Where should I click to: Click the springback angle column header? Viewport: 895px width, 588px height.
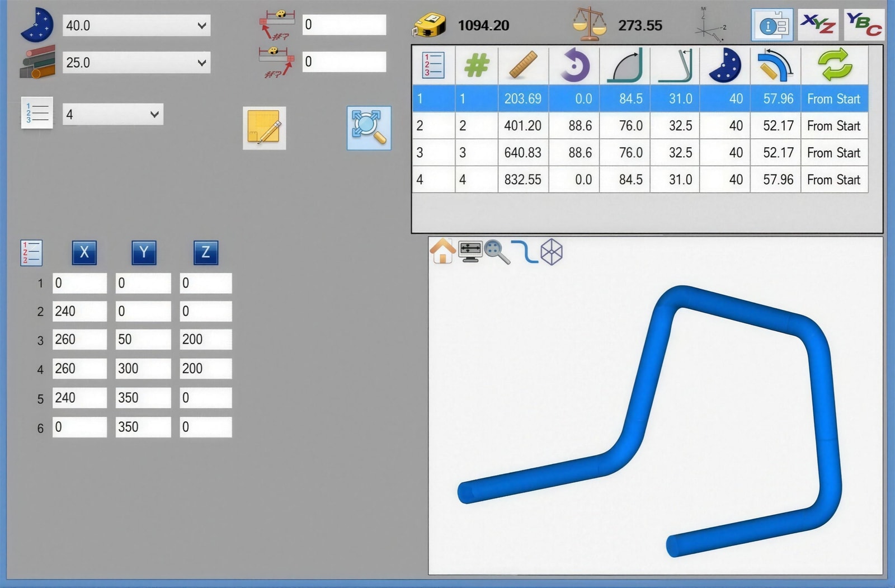(x=675, y=65)
